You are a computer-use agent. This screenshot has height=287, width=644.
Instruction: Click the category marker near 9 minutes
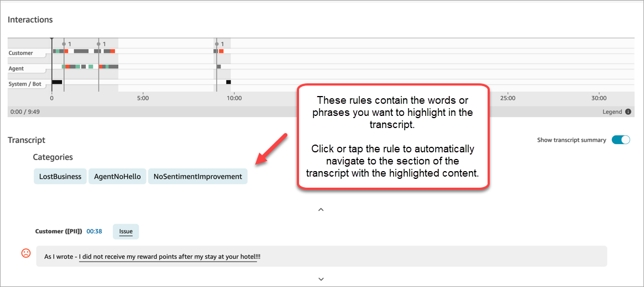point(217,44)
